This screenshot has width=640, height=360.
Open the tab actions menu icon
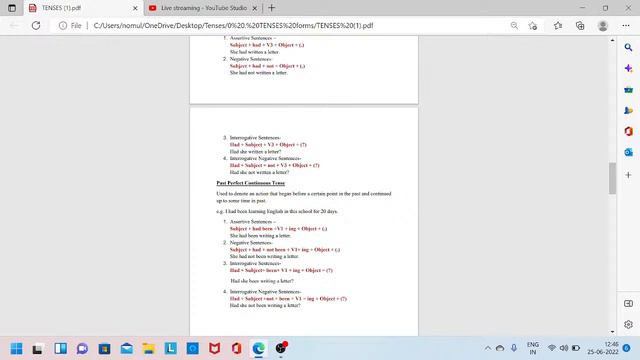12,8
